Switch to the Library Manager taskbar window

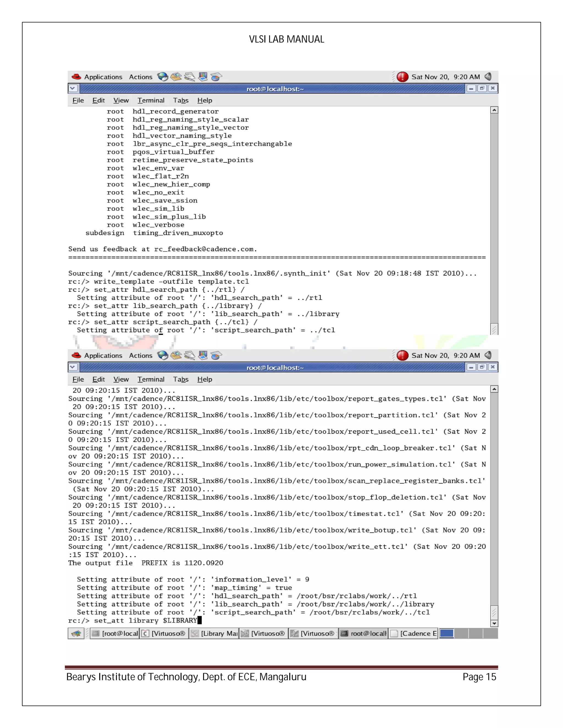[214, 633]
